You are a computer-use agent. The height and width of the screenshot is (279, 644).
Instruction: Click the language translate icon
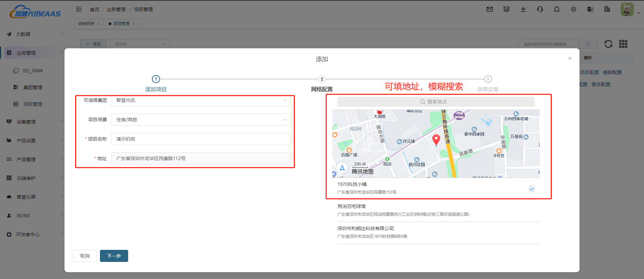pos(590,9)
